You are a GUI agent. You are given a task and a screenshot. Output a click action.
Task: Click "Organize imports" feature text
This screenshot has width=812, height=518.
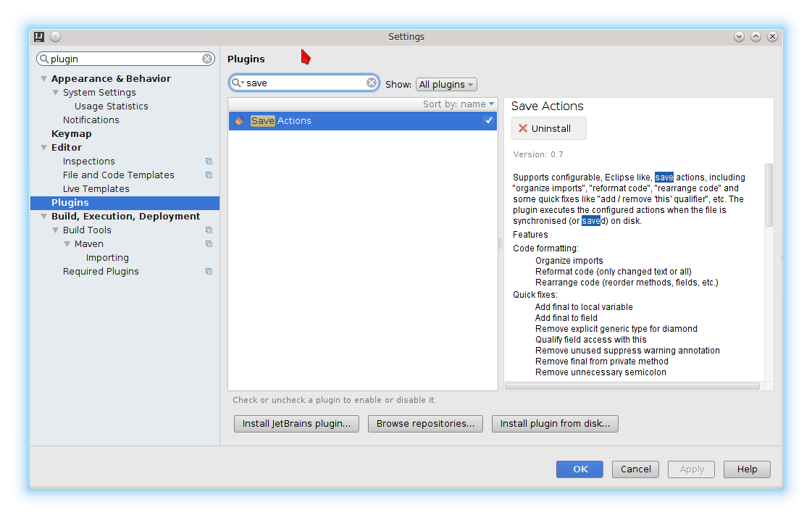coord(569,261)
